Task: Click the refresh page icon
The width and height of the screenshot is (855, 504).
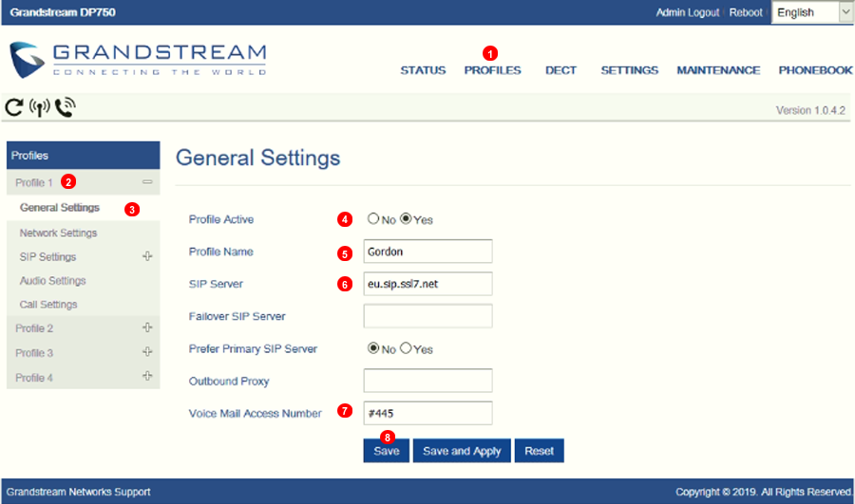Action: pos(13,107)
